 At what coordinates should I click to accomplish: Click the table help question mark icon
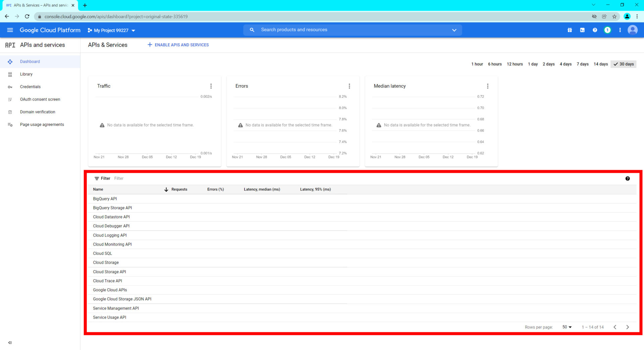[x=628, y=179]
